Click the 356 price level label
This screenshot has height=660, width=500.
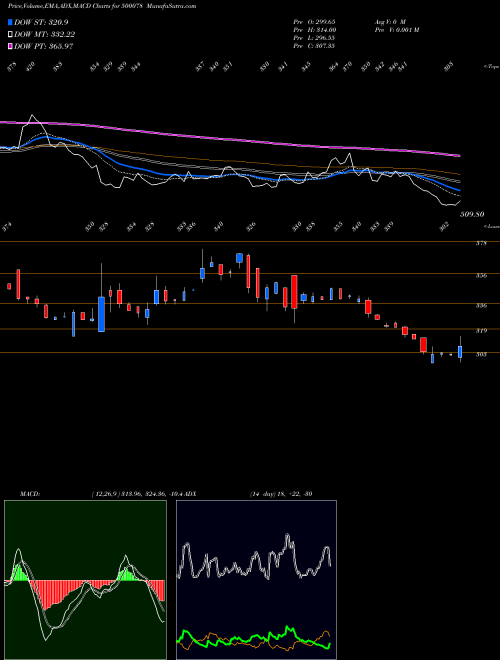click(481, 276)
